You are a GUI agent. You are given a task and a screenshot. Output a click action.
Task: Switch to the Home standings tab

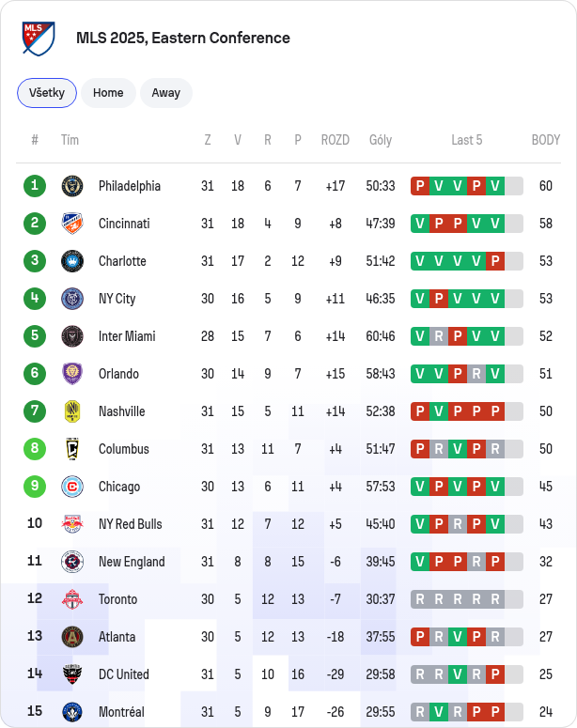108,93
